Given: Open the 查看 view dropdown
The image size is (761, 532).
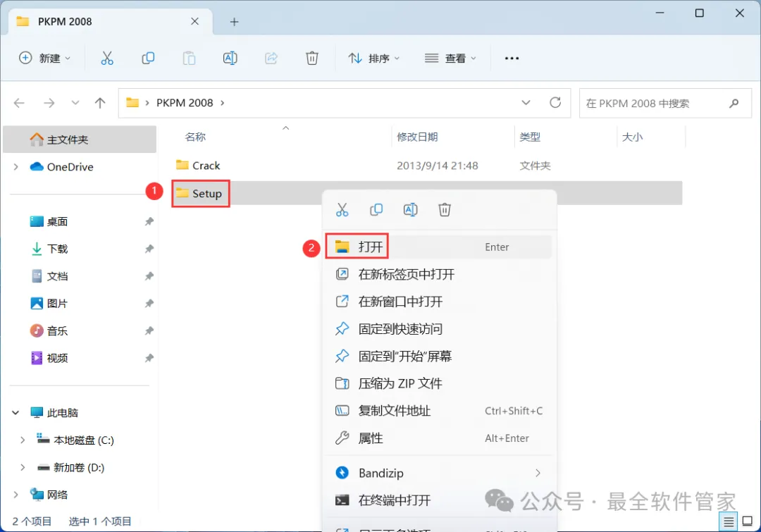Looking at the screenshot, I should coord(450,58).
